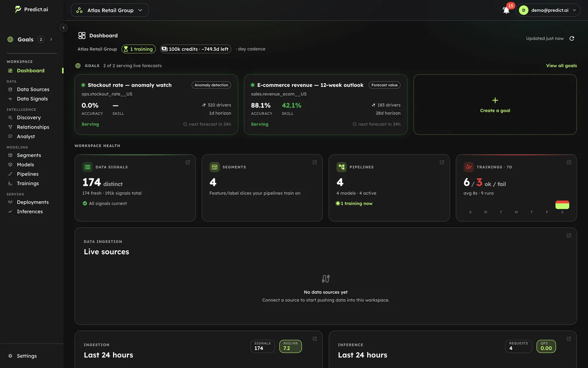588x368 pixels.
Task: Click the Anomaly detection tag
Action: 211,85
